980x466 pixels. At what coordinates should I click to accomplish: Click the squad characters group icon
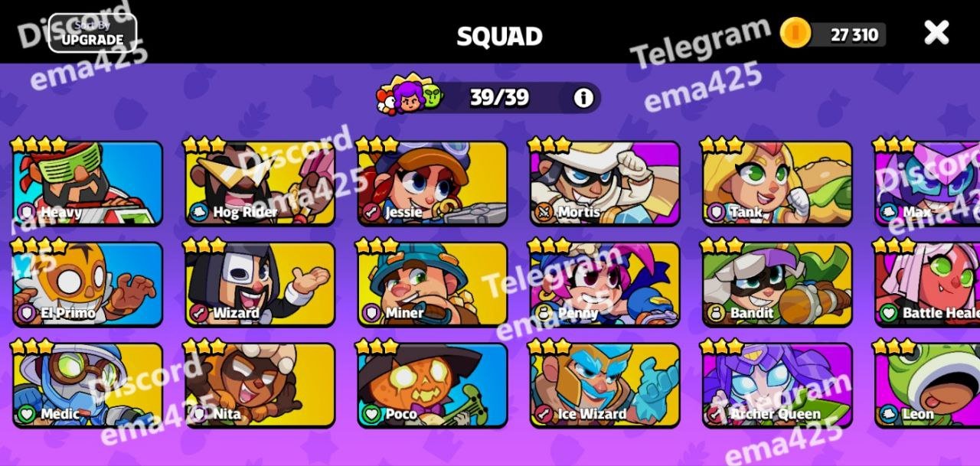click(410, 95)
